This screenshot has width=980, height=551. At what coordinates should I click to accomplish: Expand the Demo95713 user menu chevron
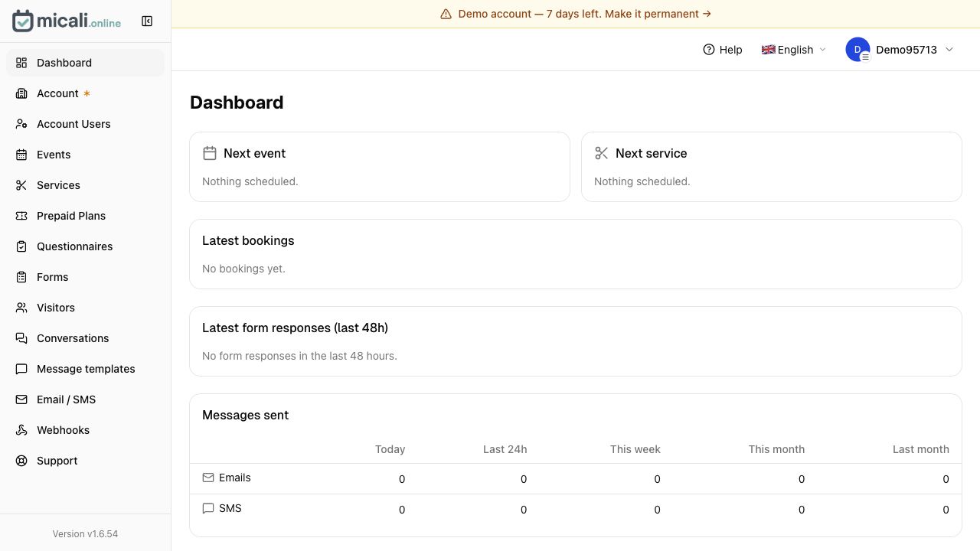pyautogui.click(x=949, y=49)
